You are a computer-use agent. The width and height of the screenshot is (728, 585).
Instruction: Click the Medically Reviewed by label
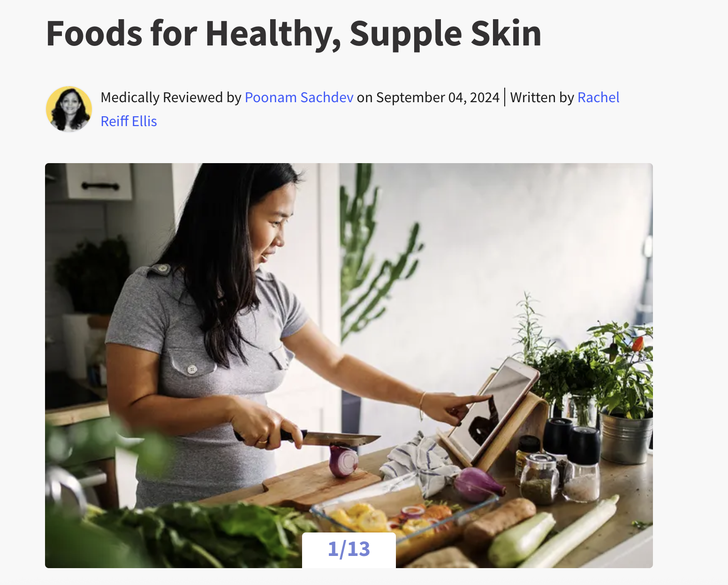pos(171,97)
